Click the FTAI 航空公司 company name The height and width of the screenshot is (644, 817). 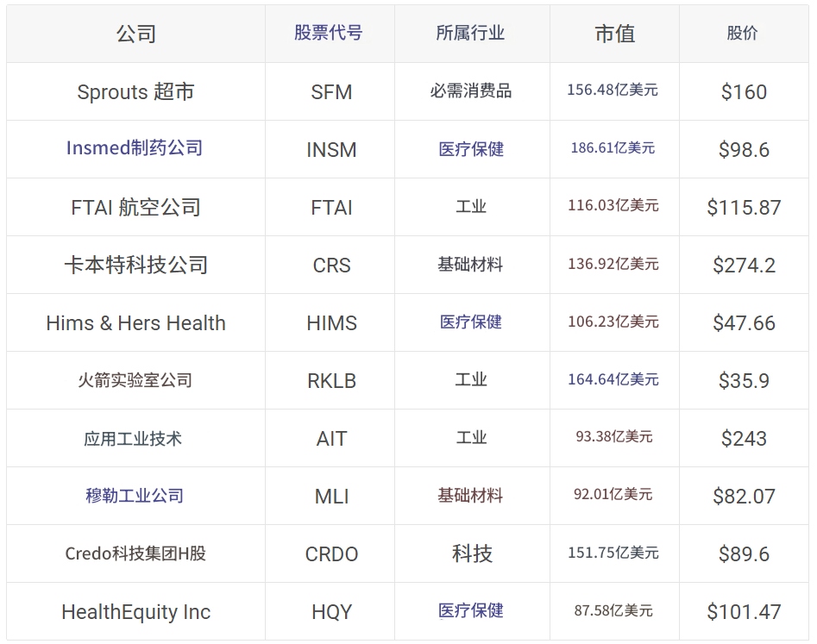(134, 206)
